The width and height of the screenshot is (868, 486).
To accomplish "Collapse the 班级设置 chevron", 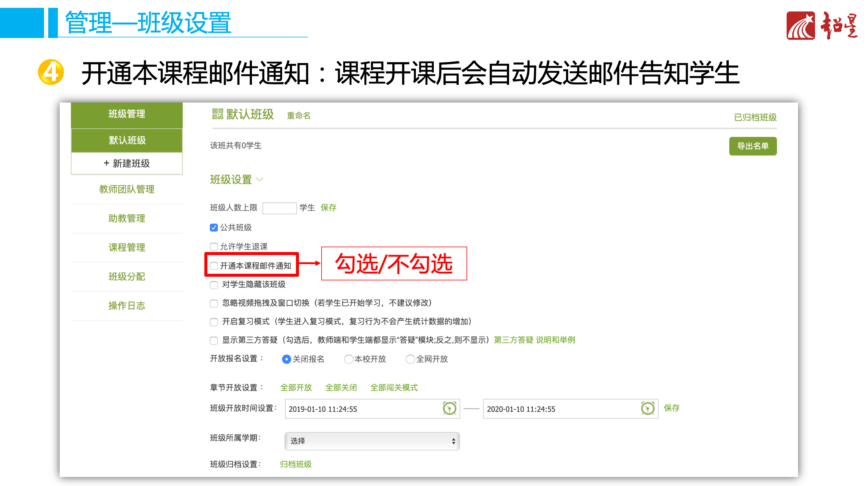I will point(259,179).
